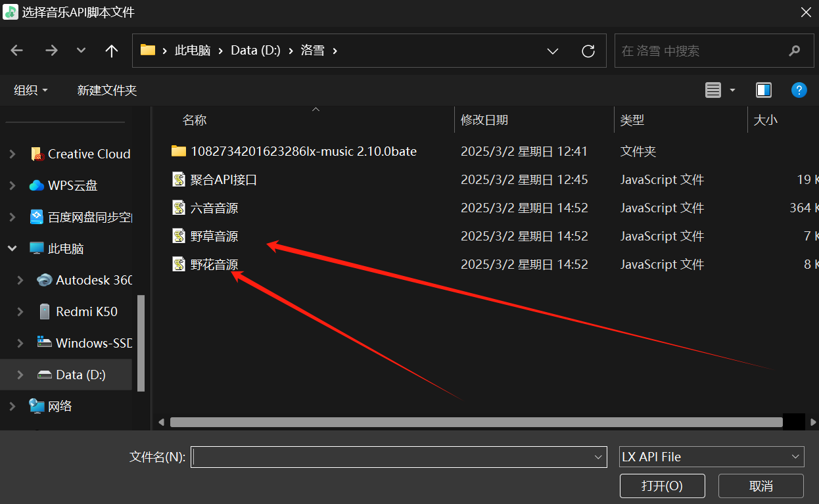Select the 野草音源 script file icon
Image resolution: width=819 pixels, height=504 pixels.
click(x=179, y=236)
